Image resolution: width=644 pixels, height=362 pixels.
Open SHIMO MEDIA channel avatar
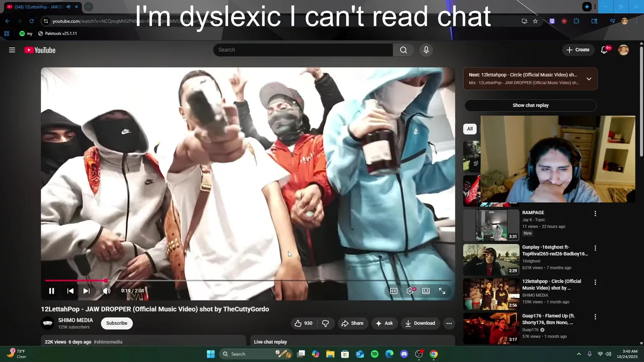coord(48,323)
